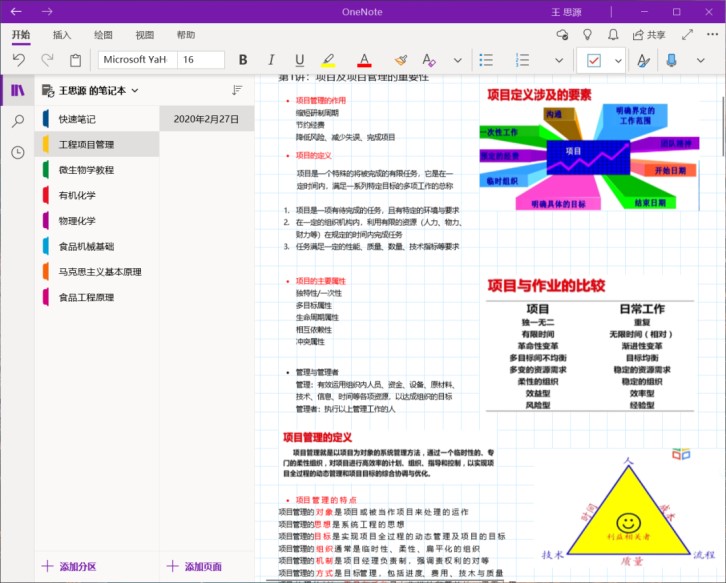Image resolution: width=726 pixels, height=583 pixels.
Task: Click the notifications bell icon
Action: (613, 35)
